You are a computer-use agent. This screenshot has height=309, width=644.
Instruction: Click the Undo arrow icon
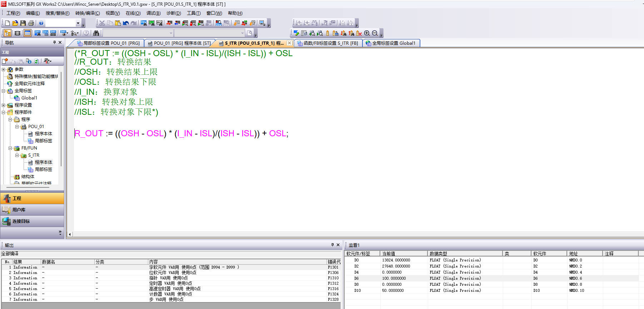click(126, 23)
